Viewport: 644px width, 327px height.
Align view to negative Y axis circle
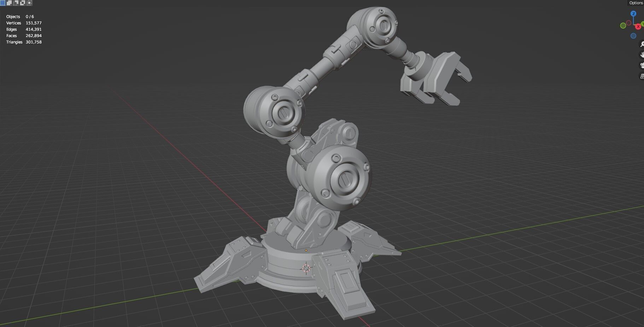(x=623, y=25)
